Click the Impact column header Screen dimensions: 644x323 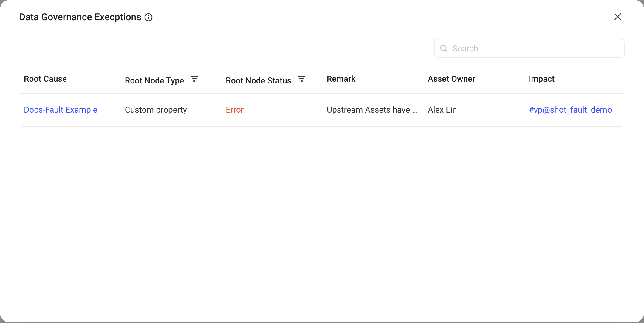[541, 79]
